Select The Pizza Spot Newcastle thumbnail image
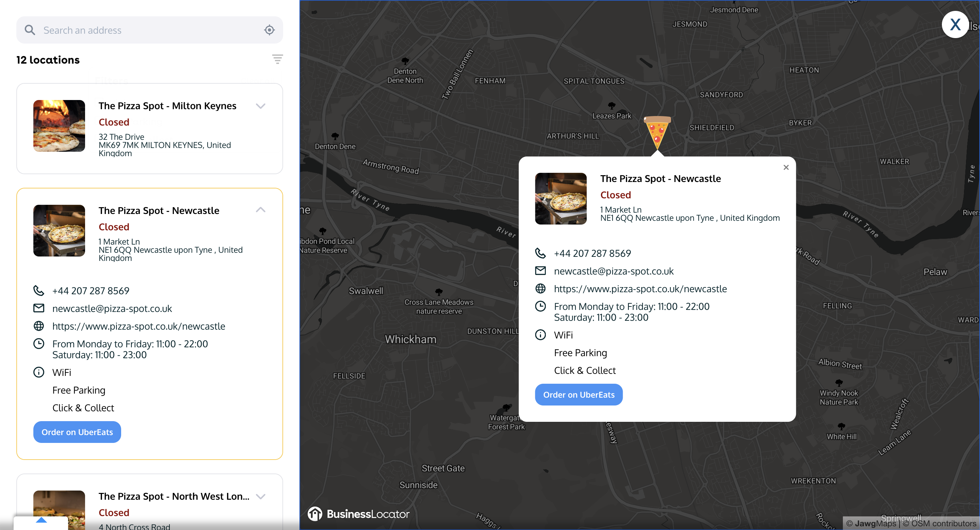This screenshot has width=980, height=530. pyautogui.click(x=60, y=230)
